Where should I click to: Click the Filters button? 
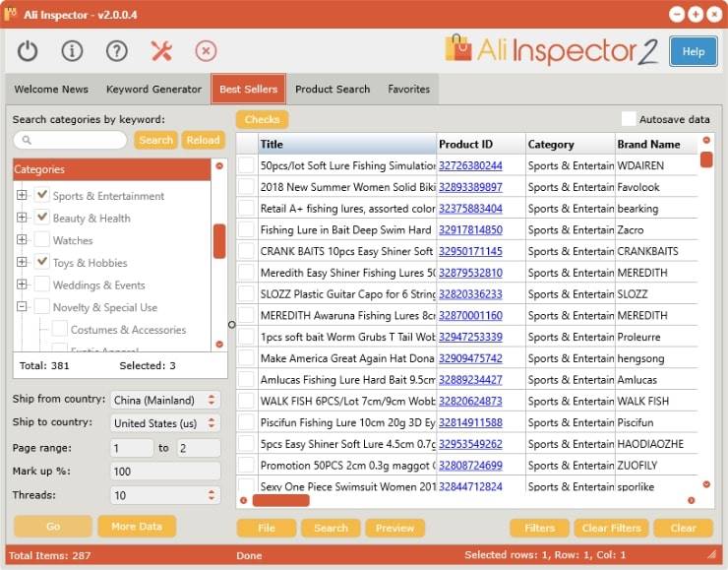click(x=539, y=529)
